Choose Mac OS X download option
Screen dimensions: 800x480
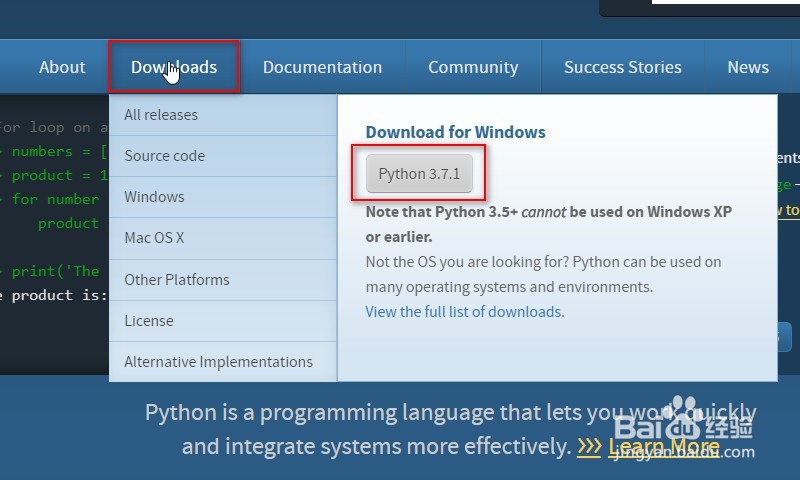click(223, 238)
